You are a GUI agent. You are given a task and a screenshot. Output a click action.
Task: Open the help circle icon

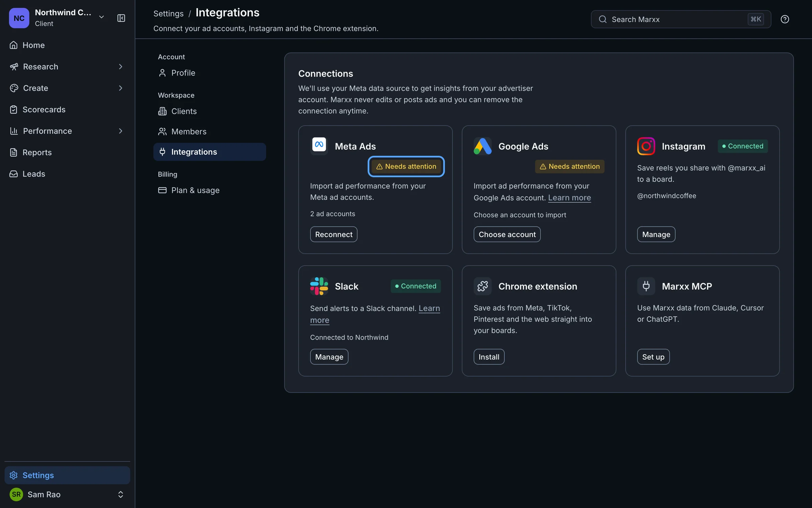[x=785, y=19]
